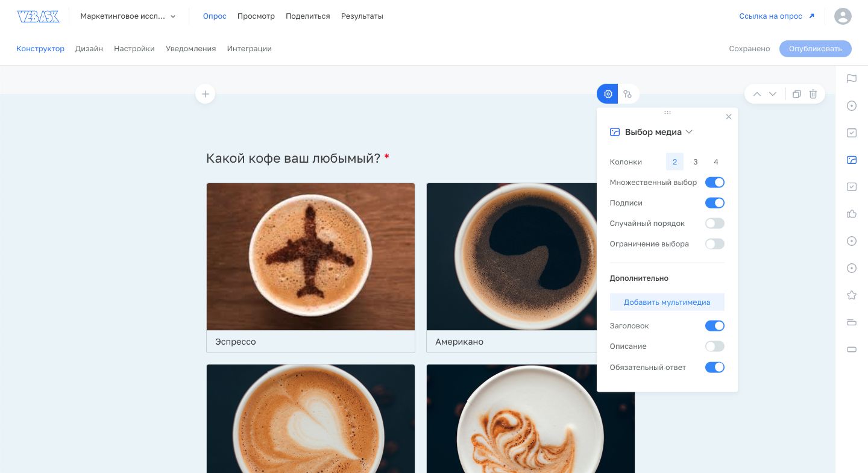Select the star rating sidebar icon

pos(852,295)
